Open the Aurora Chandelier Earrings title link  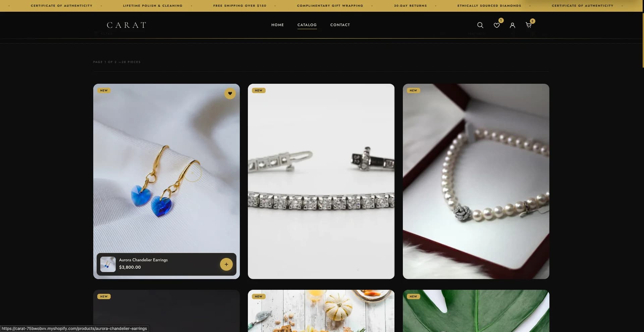coord(143,260)
